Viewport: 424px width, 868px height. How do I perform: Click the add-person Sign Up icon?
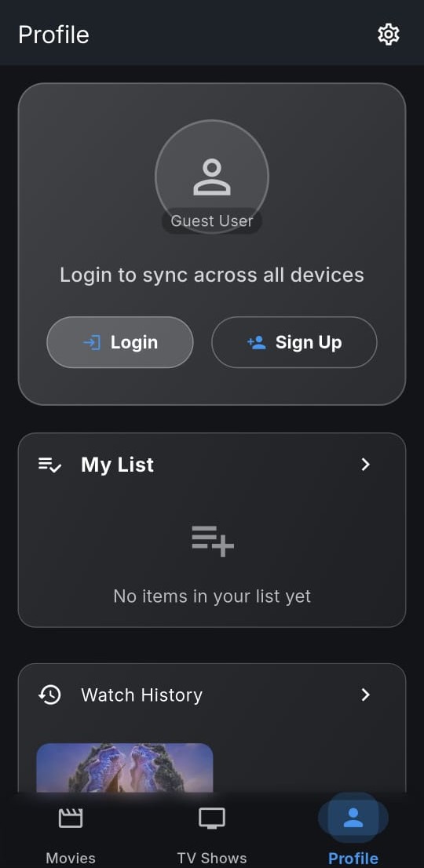(256, 343)
